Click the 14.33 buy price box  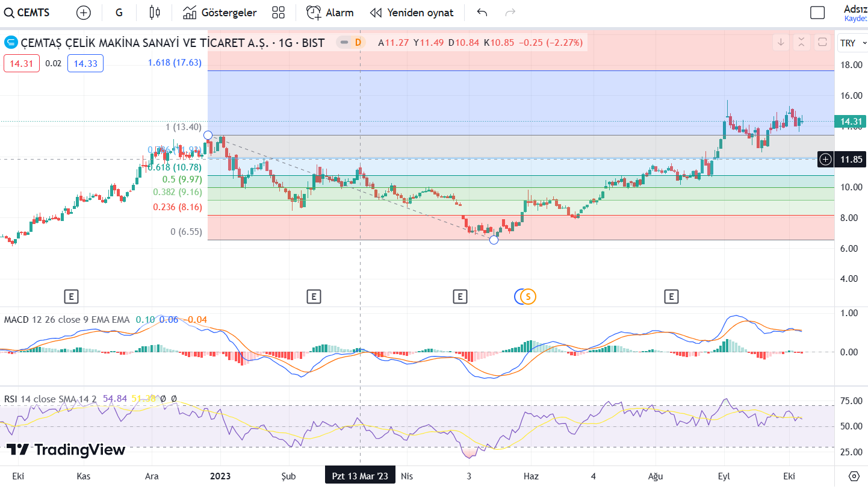[85, 63]
